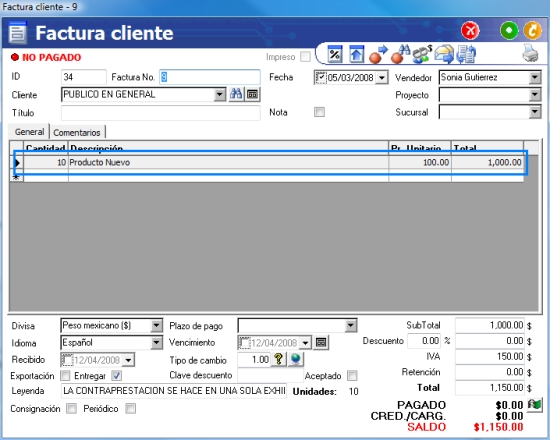This screenshot has height=440, width=550.
Task: Click the green circle accept icon
Action: (x=509, y=31)
